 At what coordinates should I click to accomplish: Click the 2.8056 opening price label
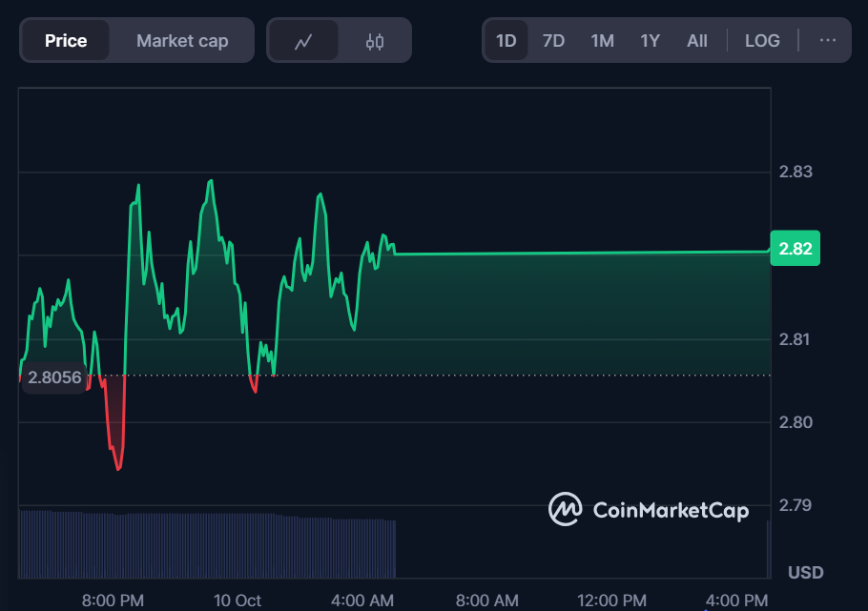[54, 377]
